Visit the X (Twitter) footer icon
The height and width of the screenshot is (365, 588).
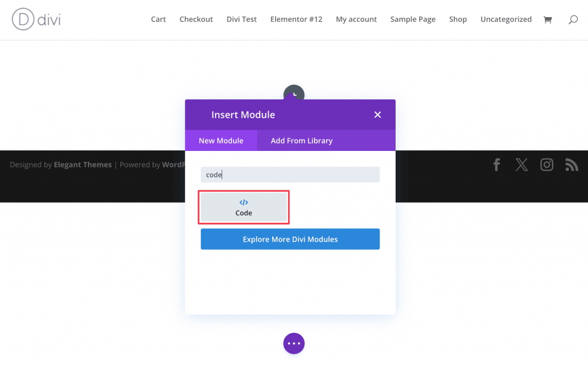(521, 165)
